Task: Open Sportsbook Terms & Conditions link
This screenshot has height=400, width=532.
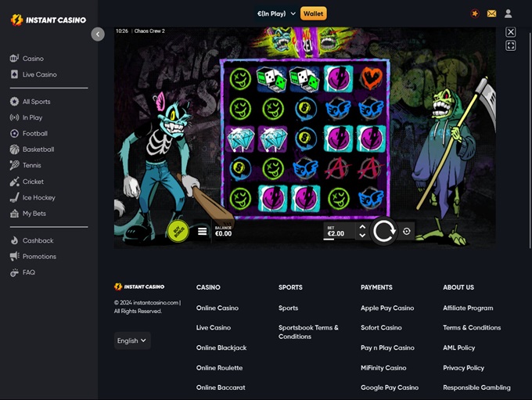Action: coord(308,332)
